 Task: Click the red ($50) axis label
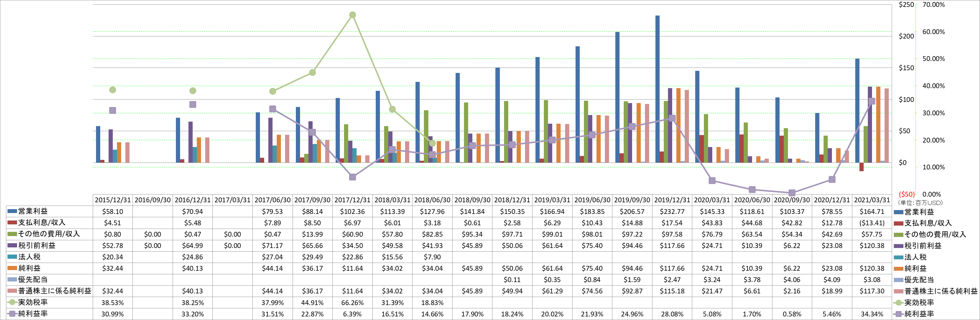(x=907, y=194)
